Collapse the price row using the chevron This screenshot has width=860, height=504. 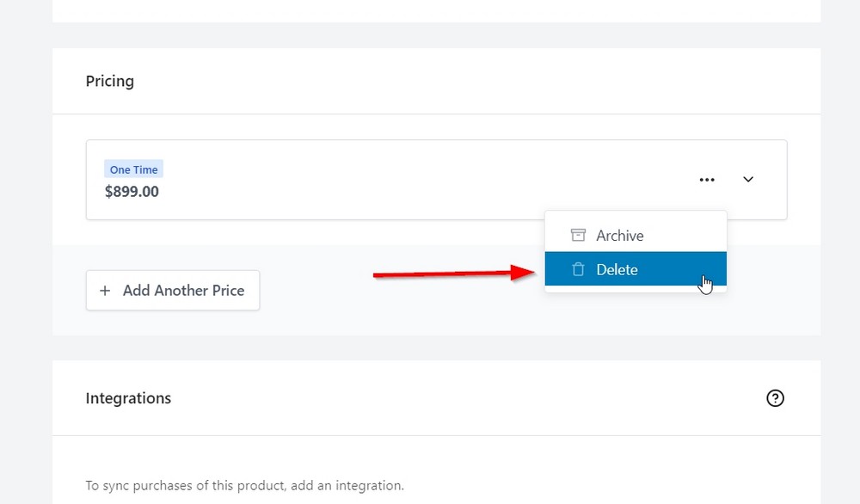pyautogui.click(x=747, y=180)
